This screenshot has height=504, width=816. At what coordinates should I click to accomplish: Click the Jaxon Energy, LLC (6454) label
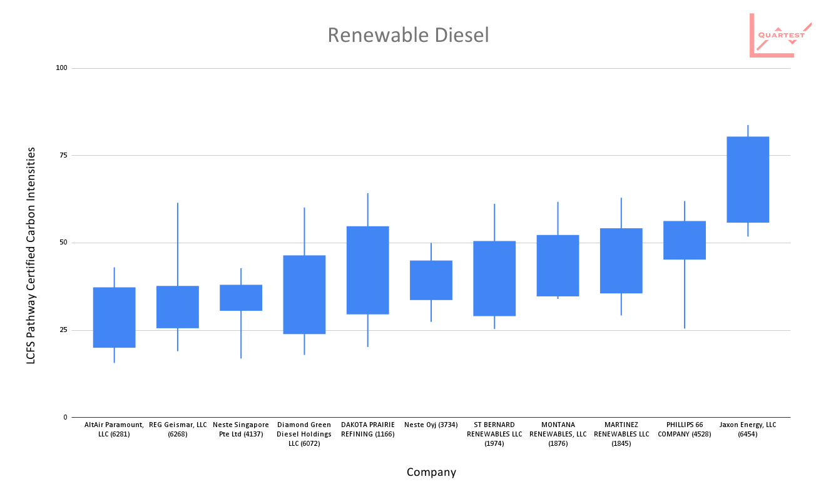click(x=748, y=429)
